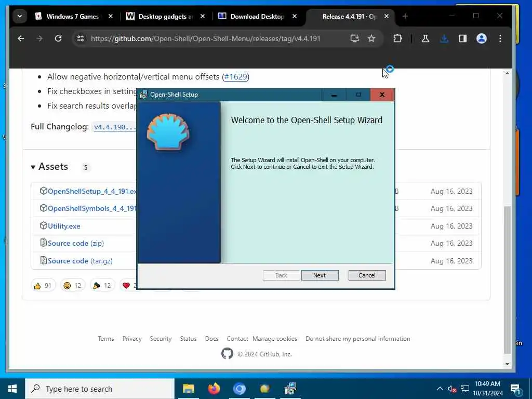The height and width of the screenshot is (399, 532).
Task: Open site information icon in address bar
Action: tap(81, 38)
